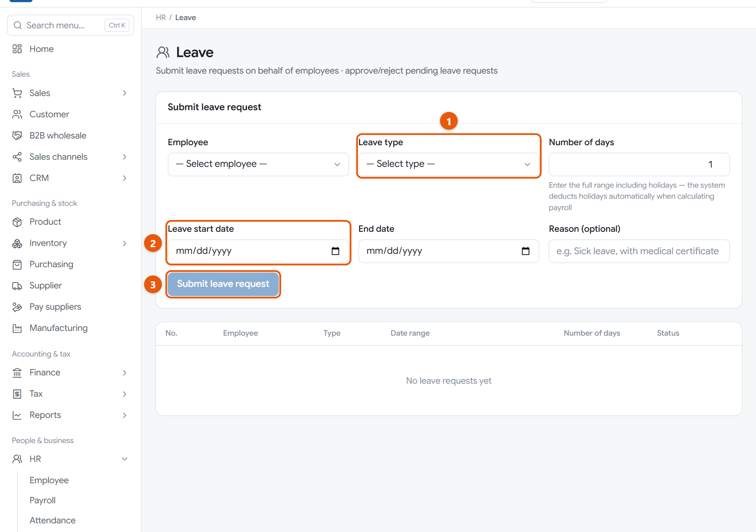Expand the Finance submenu chevron

point(124,373)
